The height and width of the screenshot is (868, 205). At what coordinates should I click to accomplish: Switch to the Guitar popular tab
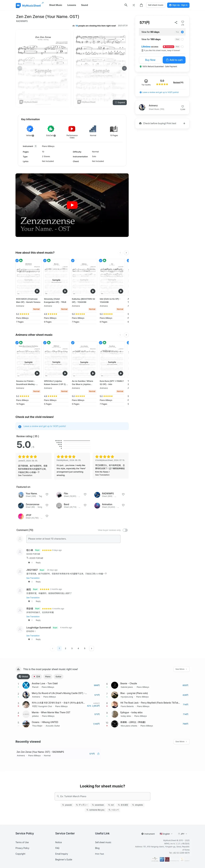pos(58,676)
